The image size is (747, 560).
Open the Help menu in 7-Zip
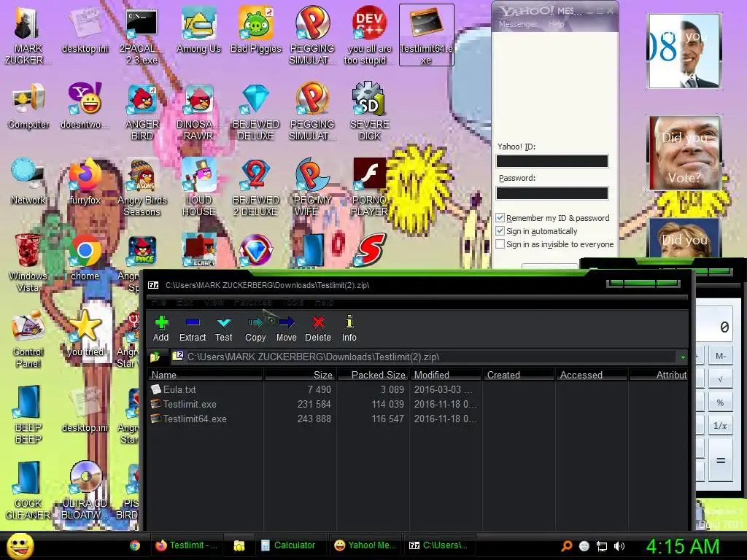(324, 302)
